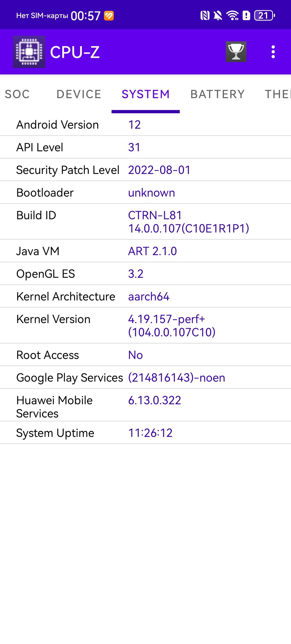Switch to the SOC tab
The height and width of the screenshot is (644, 291).
(17, 94)
